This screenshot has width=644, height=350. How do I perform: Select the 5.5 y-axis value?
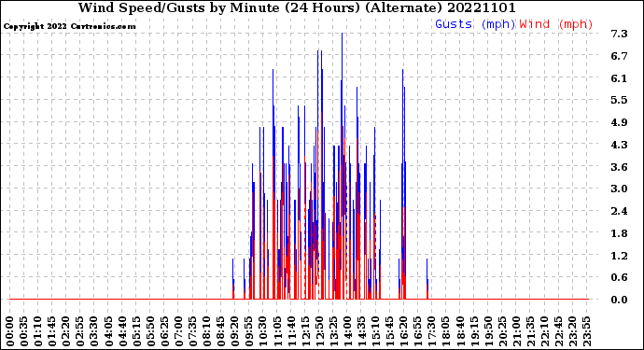(x=620, y=100)
